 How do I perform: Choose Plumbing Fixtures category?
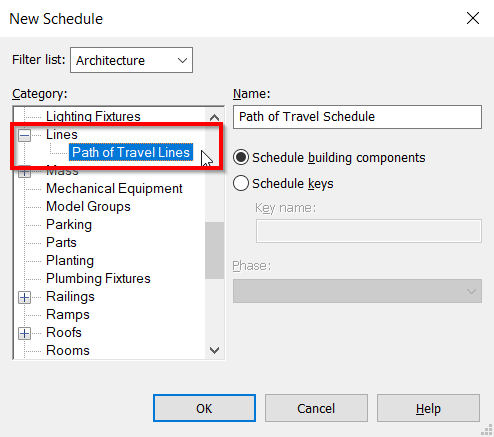(x=98, y=279)
